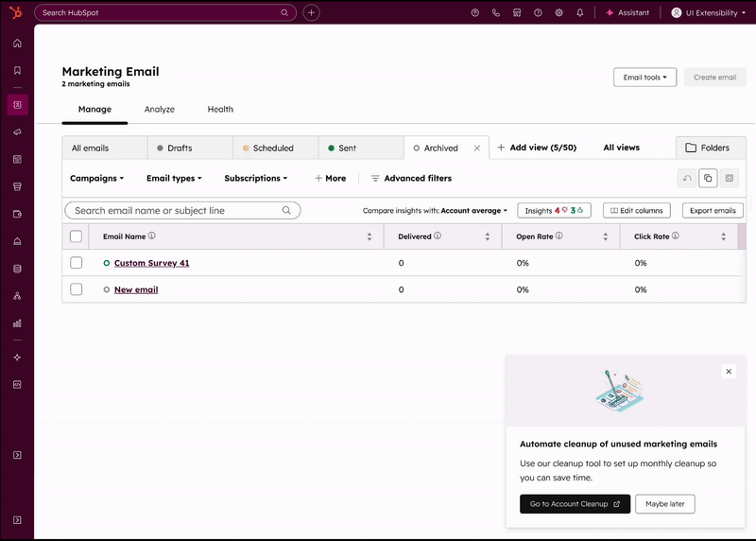Tick the New email row checkbox
This screenshot has width=756, height=541.
point(77,289)
